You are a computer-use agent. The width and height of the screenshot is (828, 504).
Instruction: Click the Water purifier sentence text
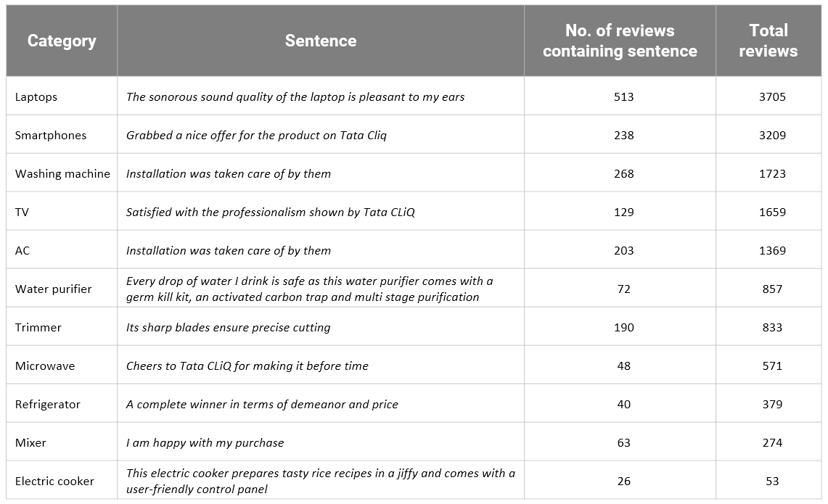coord(309,289)
